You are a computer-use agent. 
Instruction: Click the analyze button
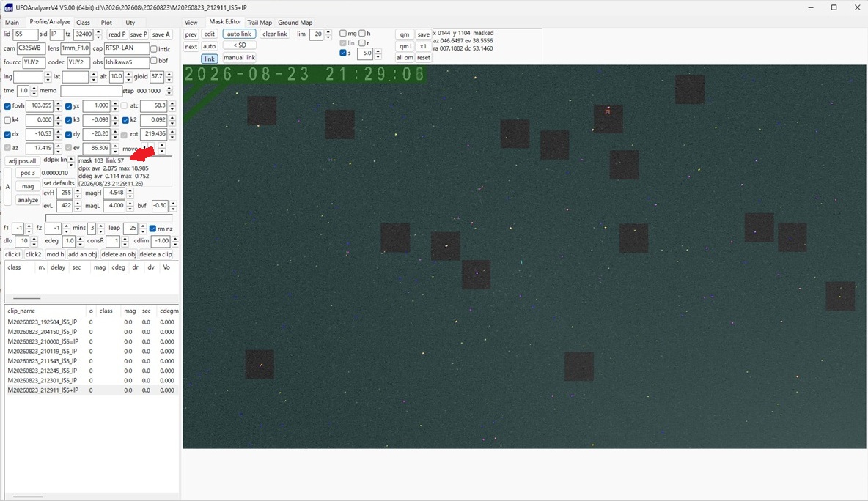click(28, 200)
